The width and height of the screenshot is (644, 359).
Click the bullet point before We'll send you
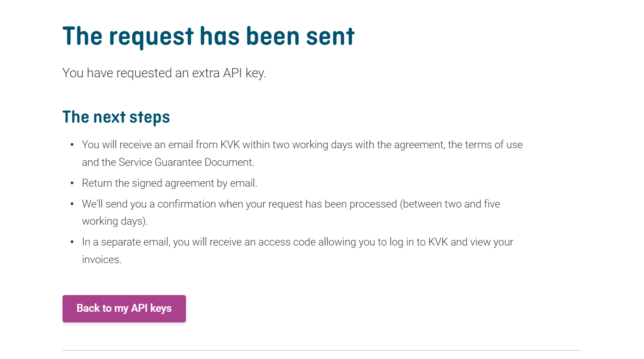tap(72, 204)
